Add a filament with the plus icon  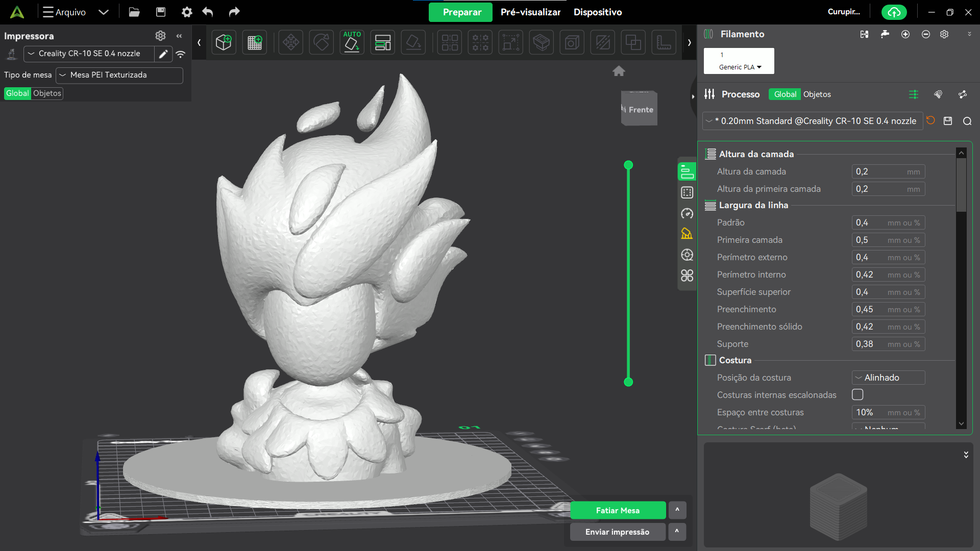tap(905, 34)
